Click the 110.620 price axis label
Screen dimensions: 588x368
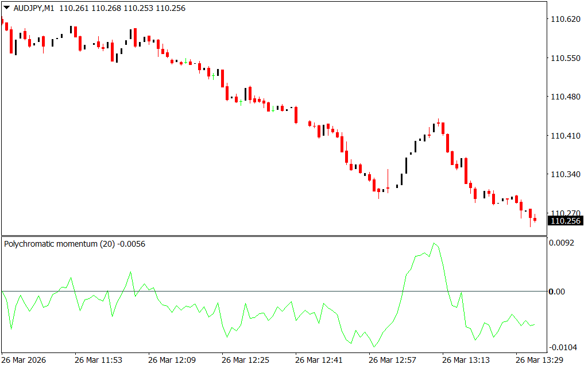coord(566,19)
